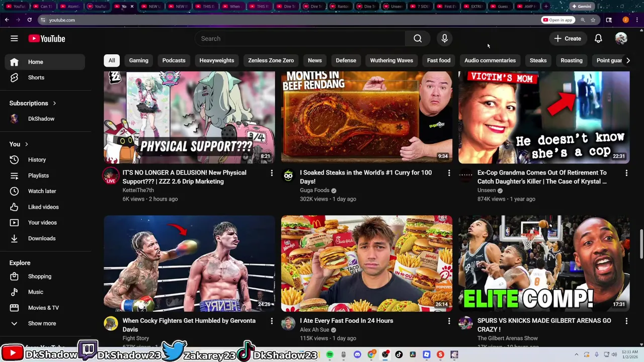The height and width of the screenshot is (362, 644).
Task: Open Guga Foods channel link
Action: (x=314, y=191)
